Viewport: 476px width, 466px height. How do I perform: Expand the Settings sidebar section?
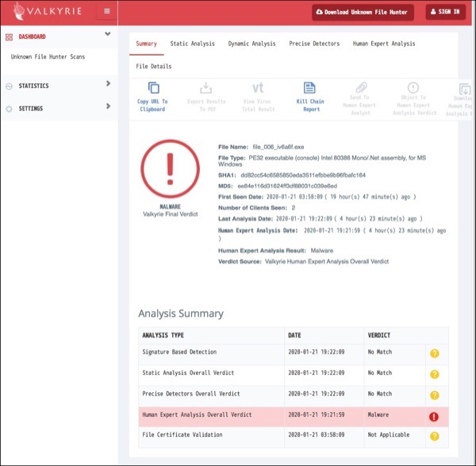point(108,107)
